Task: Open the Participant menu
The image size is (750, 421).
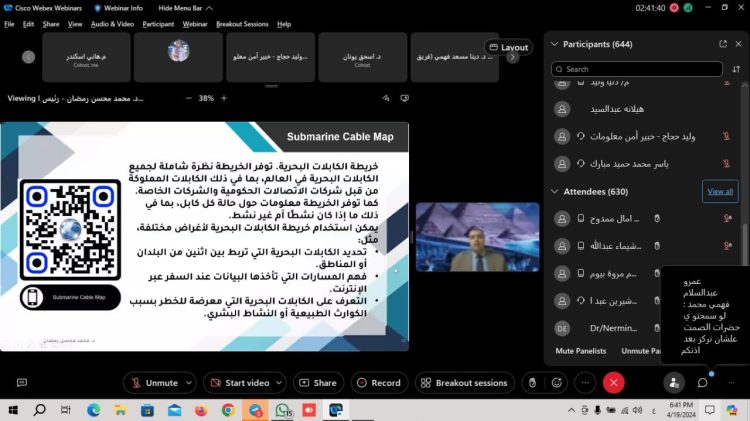Action: point(158,24)
